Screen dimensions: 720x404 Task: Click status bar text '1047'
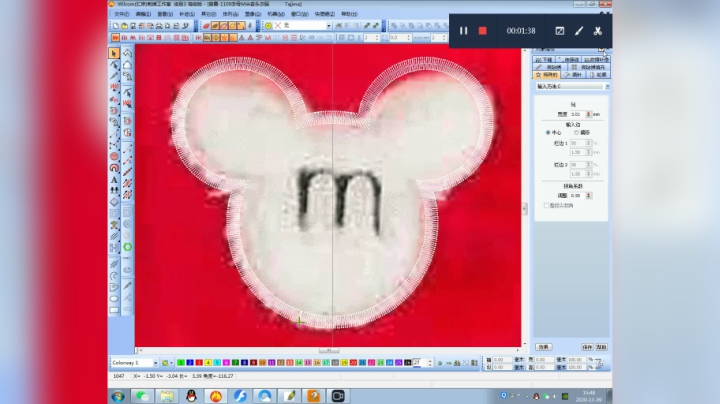click(x=119, y=376)
